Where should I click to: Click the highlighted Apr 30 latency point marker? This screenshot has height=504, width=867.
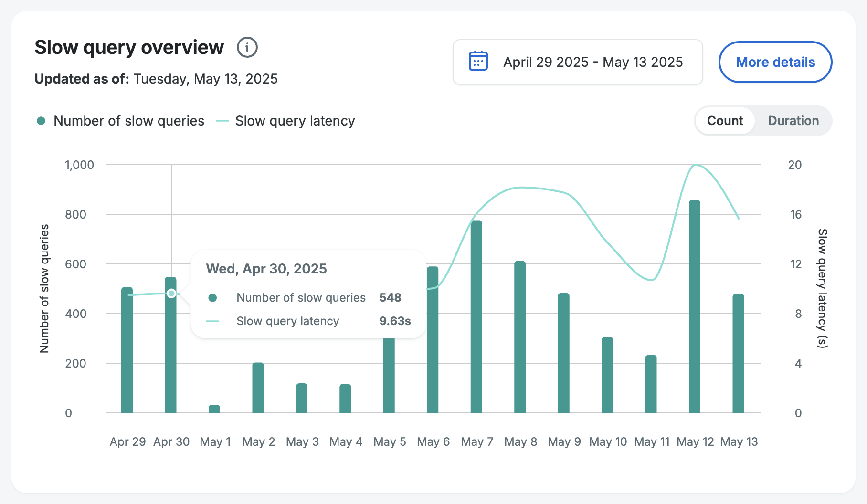tap(171, 293)
